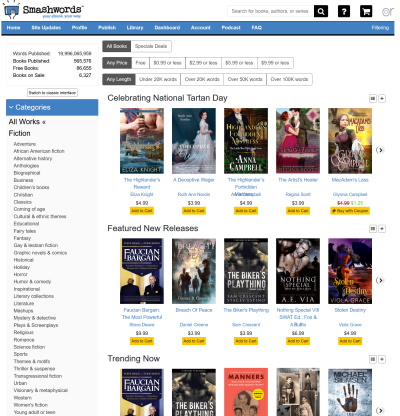Select the Specials Deals filter
This screenshot has height=416, width=400.
pos(151,46)
